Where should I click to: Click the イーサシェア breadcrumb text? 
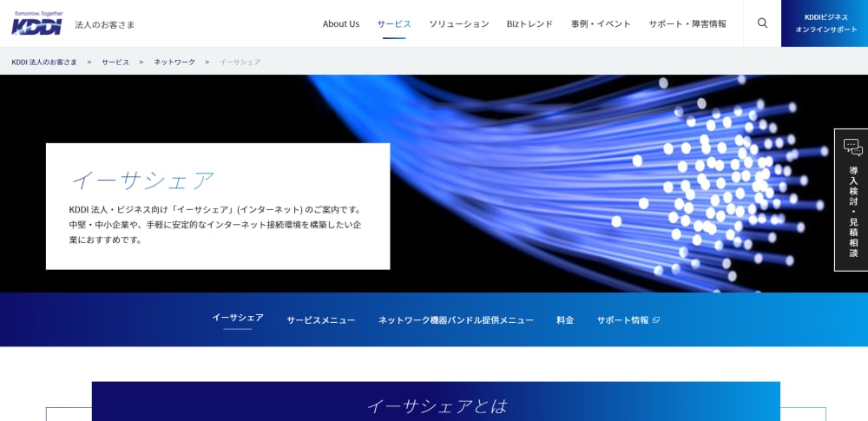click(240, 62)
